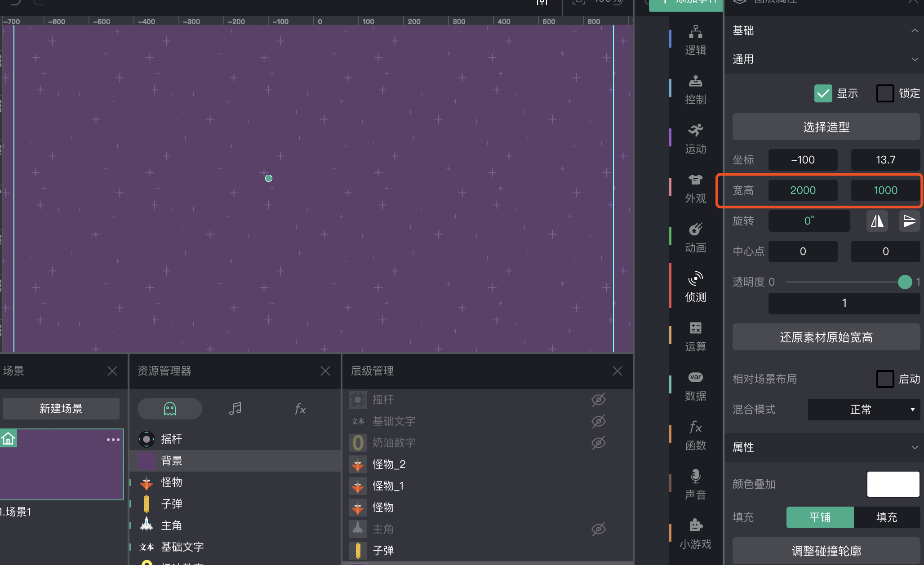Open the 侦测 block category
The width and height of the screenshot is (924, 565).
point(695,287)
